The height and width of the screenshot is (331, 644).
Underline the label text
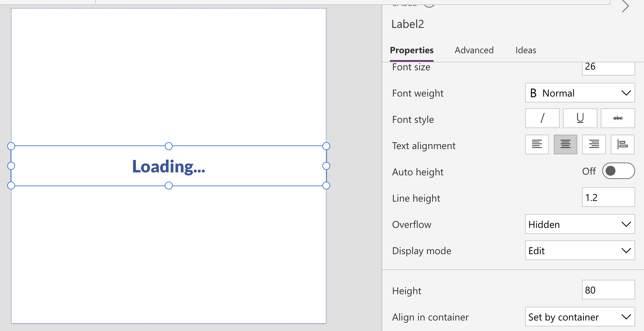coord(580,118)
